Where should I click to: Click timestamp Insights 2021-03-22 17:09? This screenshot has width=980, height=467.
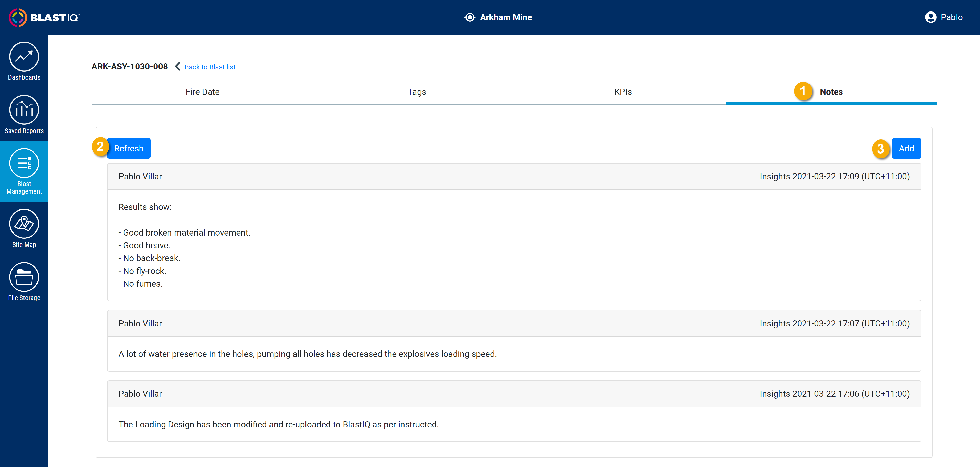[x=834, y=176]
